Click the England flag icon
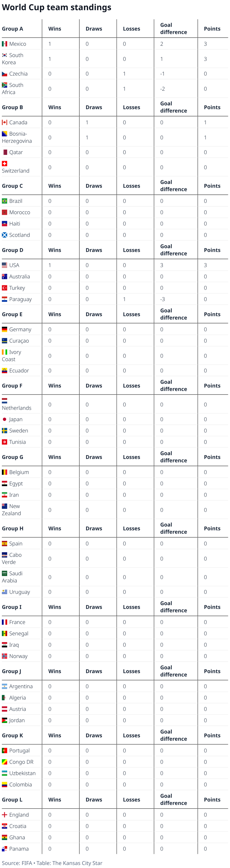Viewport: 230px width, 868px height. click(4, 814)
